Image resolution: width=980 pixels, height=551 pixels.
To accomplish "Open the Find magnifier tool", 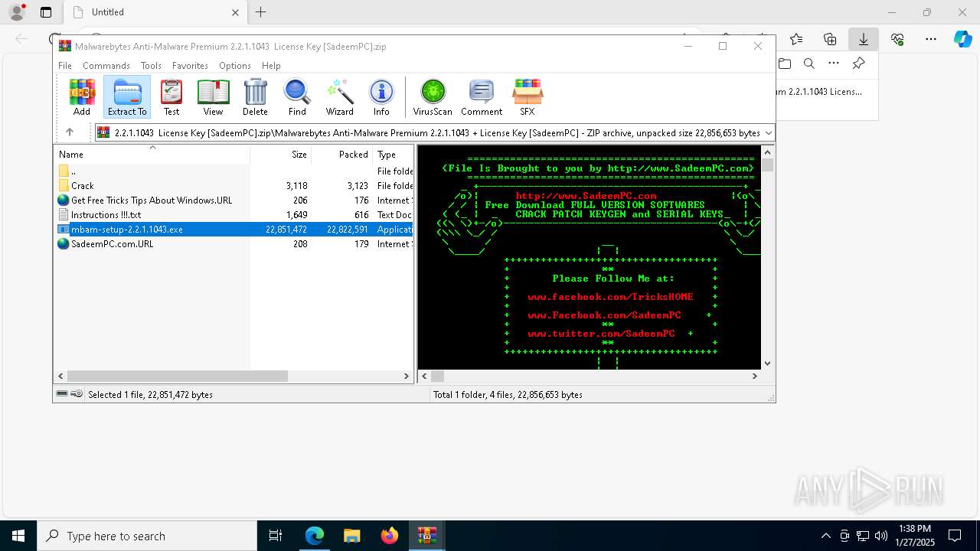I will click(x=297, y=97).
